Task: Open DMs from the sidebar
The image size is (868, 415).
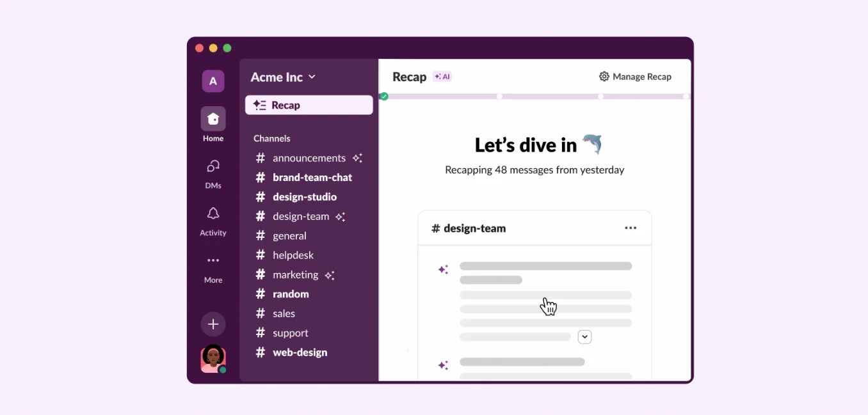Action: (213, 167)
